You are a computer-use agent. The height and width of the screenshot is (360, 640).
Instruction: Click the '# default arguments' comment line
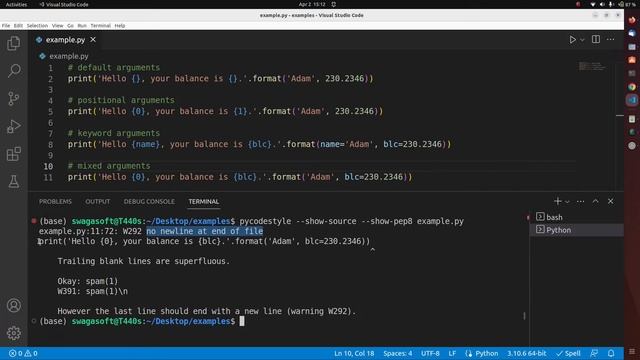[114, 67]
